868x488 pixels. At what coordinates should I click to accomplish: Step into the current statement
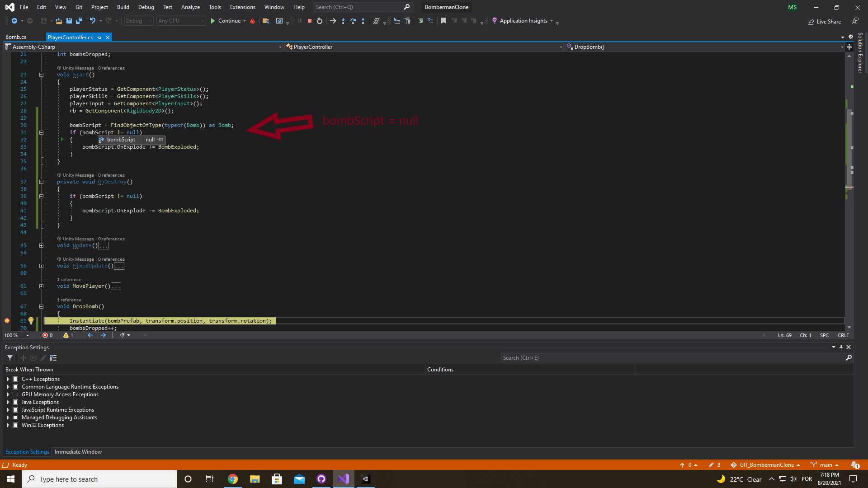pos(343,21)
